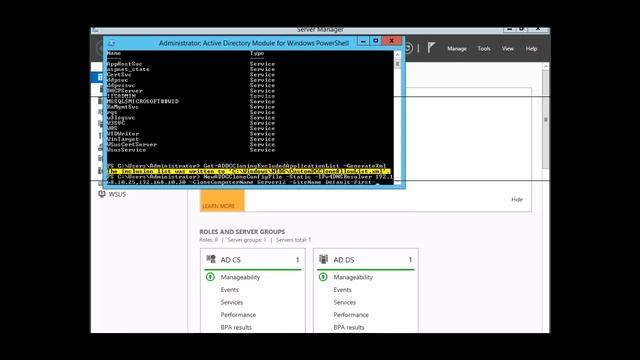Viewport: 640px width, 360px height.
Task: Click the Type column header in PowerShell
Action: (257, 53)
